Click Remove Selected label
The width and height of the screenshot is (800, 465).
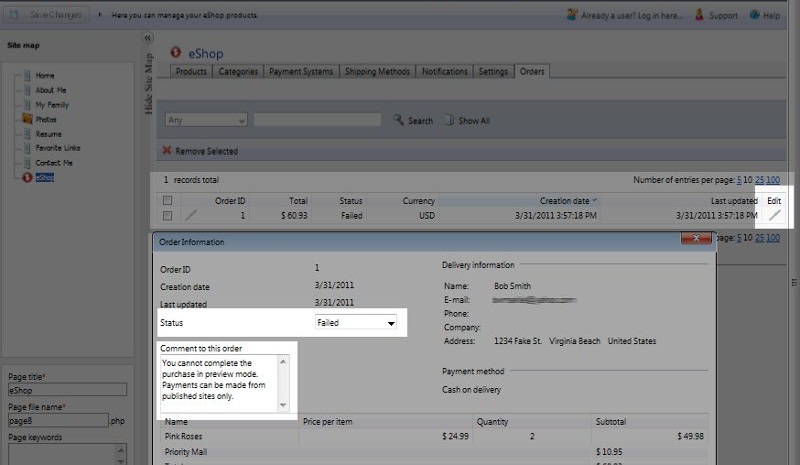(x=207, y=151)
